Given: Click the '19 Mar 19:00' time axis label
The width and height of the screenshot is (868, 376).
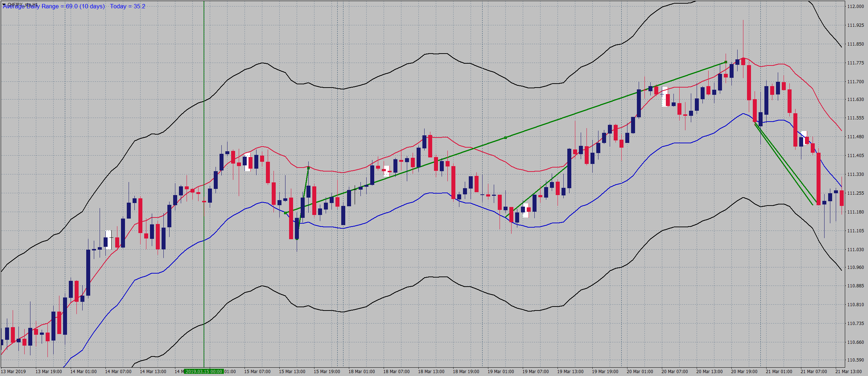Looking at the screenshot, I should pyautogui.click(x=605, y=372).
